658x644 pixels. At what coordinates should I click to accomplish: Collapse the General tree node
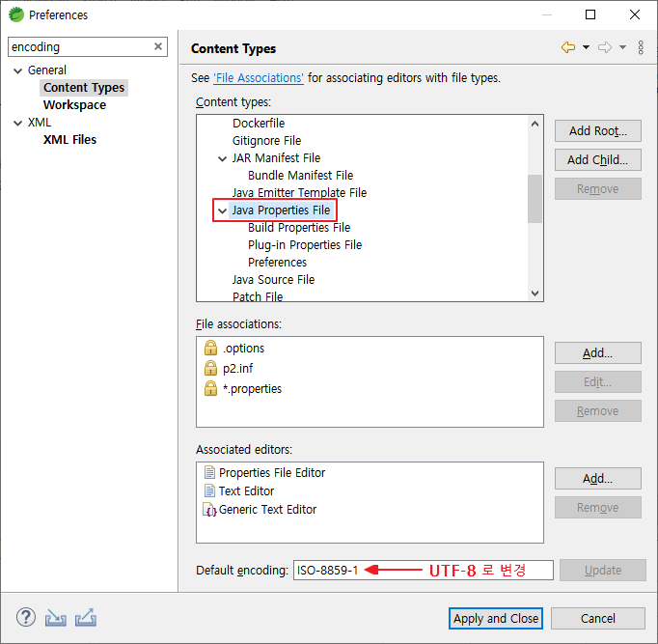point(17,70)
